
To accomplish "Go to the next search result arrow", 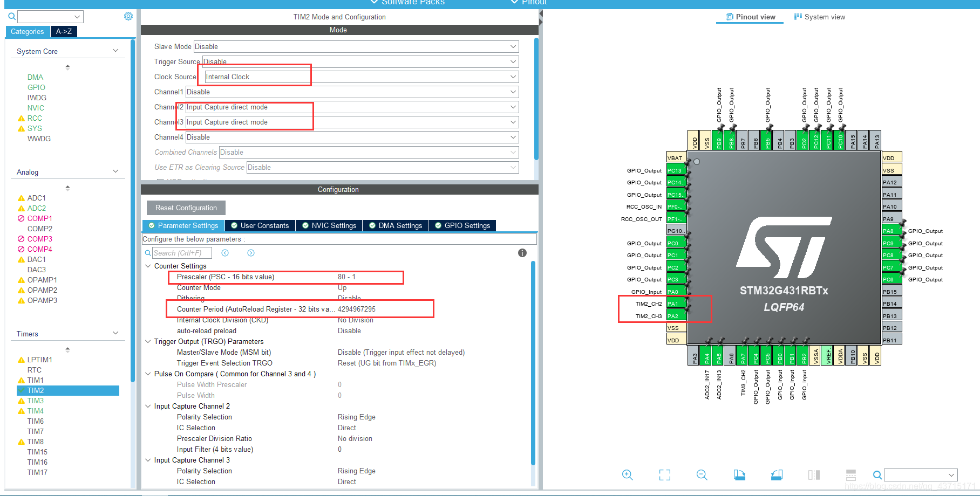I will click(251, 253).
